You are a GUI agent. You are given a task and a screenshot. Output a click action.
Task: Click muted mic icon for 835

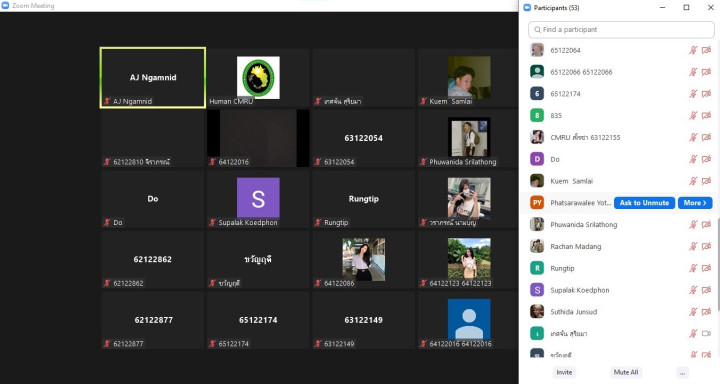(x=693, y=115)
